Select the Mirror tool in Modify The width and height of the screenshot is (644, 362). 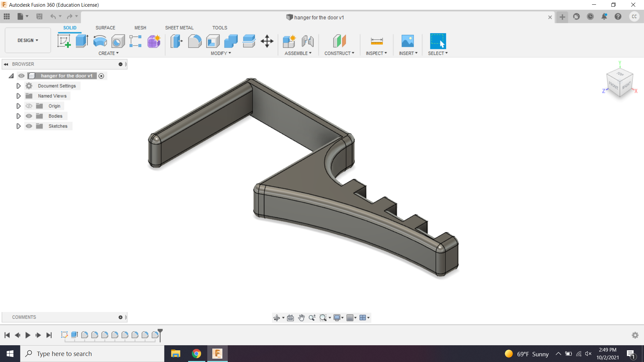(220, 53)
